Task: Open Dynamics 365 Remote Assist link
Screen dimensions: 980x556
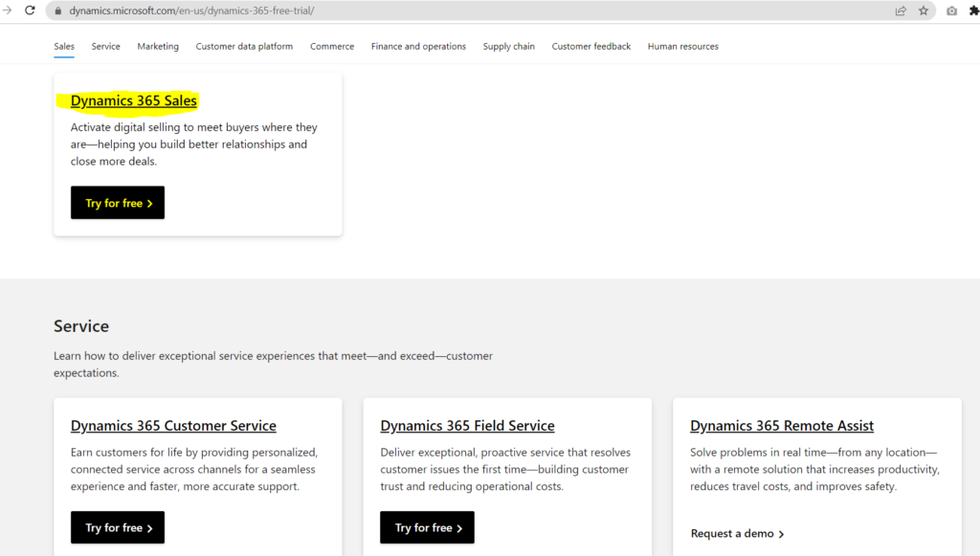Action: [782, 426]
